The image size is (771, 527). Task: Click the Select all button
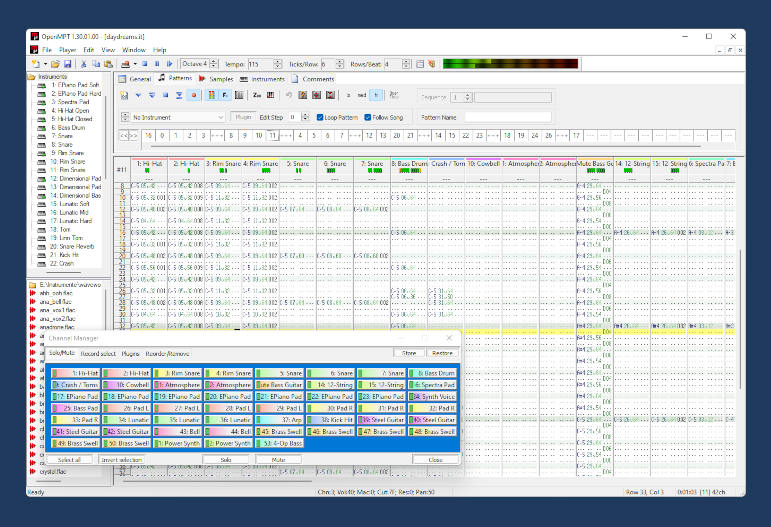pos(69,460)
